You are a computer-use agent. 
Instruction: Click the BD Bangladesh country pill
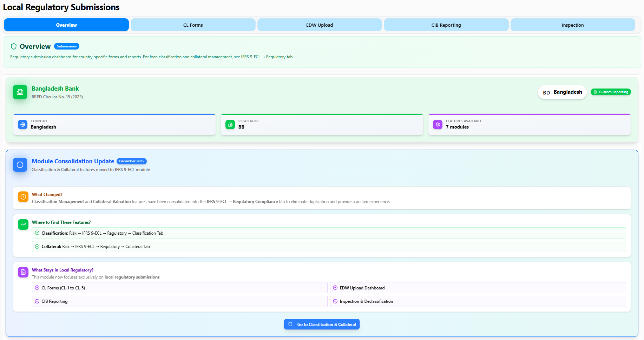(x=562, y=92)
